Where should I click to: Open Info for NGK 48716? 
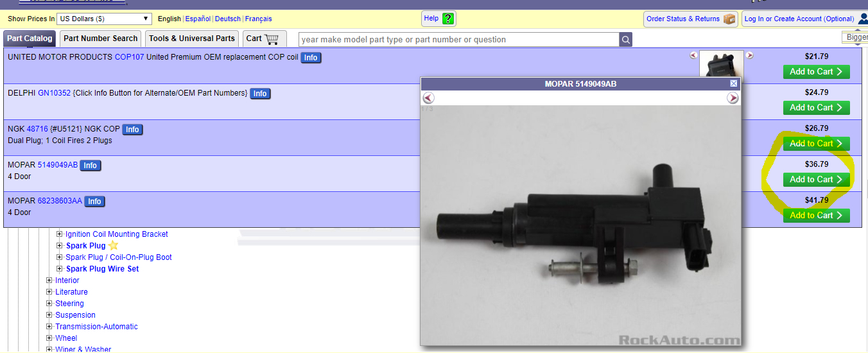pos(132,130)
